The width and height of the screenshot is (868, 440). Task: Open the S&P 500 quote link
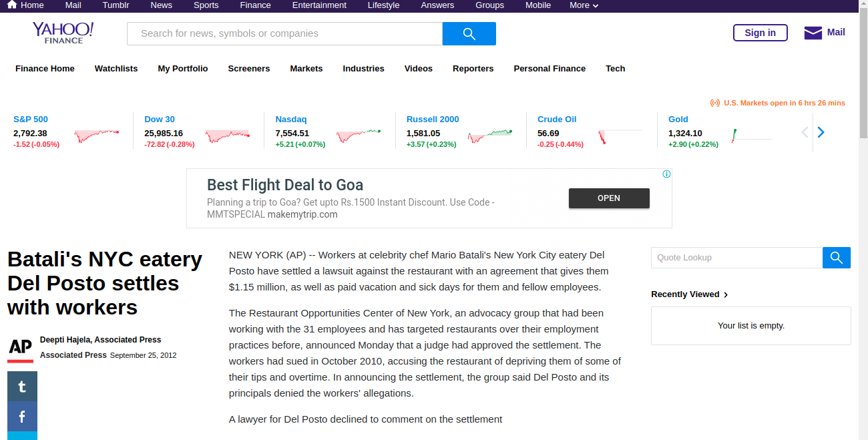(31, 120)
